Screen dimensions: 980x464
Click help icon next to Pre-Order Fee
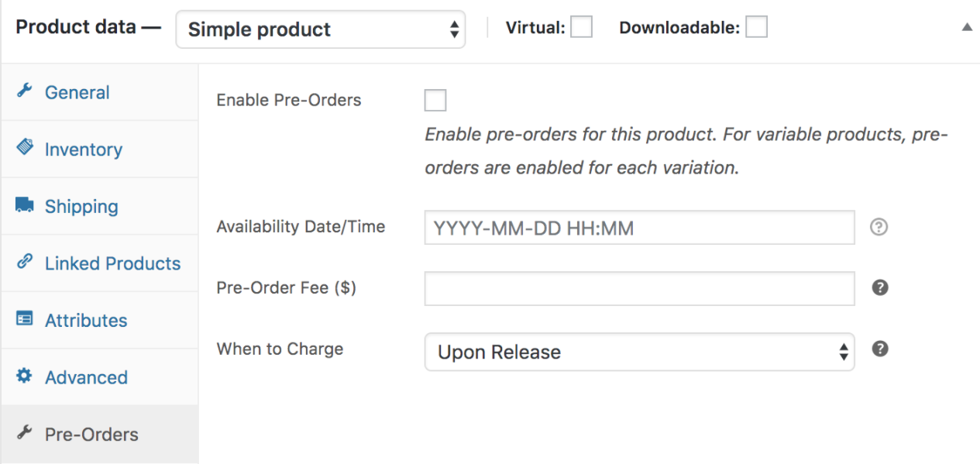tap(879, 287)
